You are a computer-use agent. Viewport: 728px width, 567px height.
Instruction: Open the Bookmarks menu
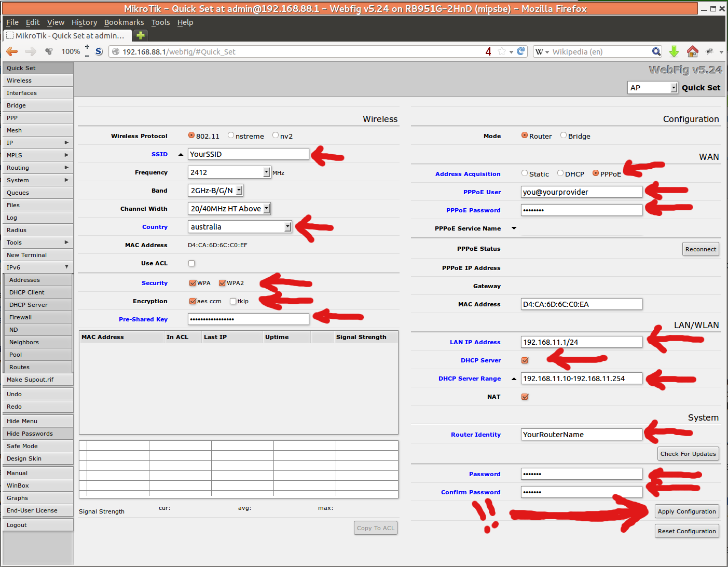tap(124, 22)
